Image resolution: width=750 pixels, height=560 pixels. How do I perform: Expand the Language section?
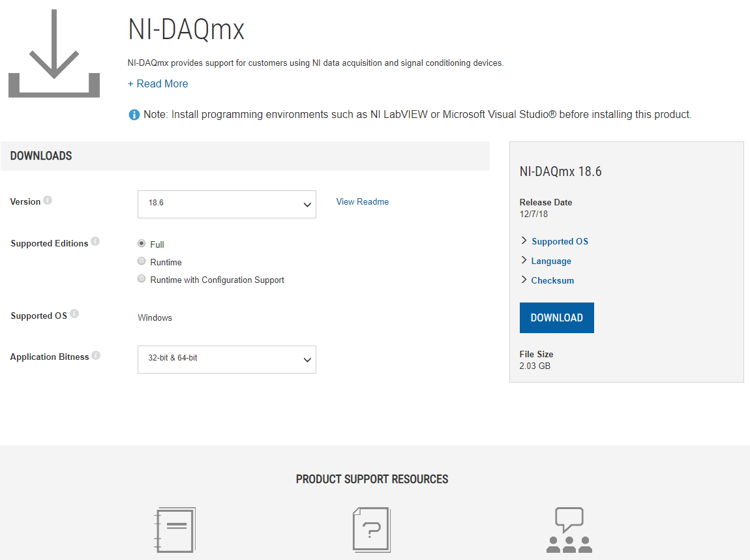point(551,261)
